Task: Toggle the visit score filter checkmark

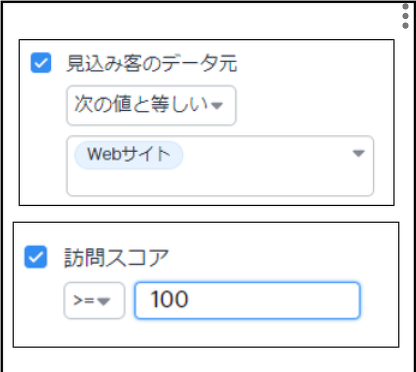Action: 35,257
